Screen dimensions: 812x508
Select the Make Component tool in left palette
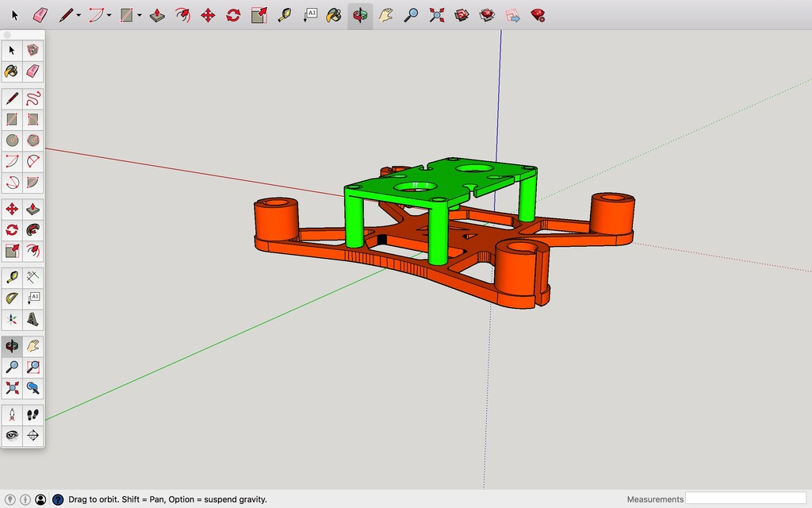coord(33,50)
